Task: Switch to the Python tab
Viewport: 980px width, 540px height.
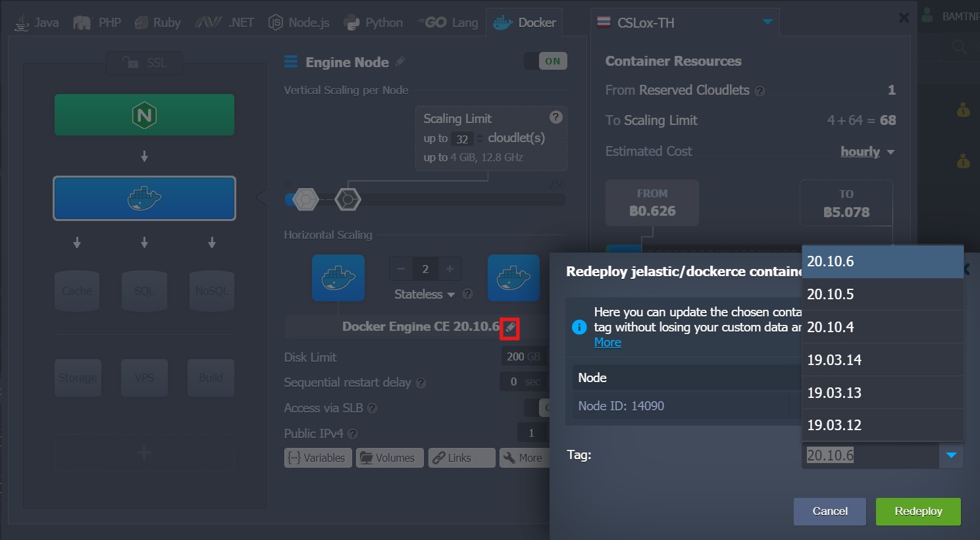Action: click(x=374, y=22)
